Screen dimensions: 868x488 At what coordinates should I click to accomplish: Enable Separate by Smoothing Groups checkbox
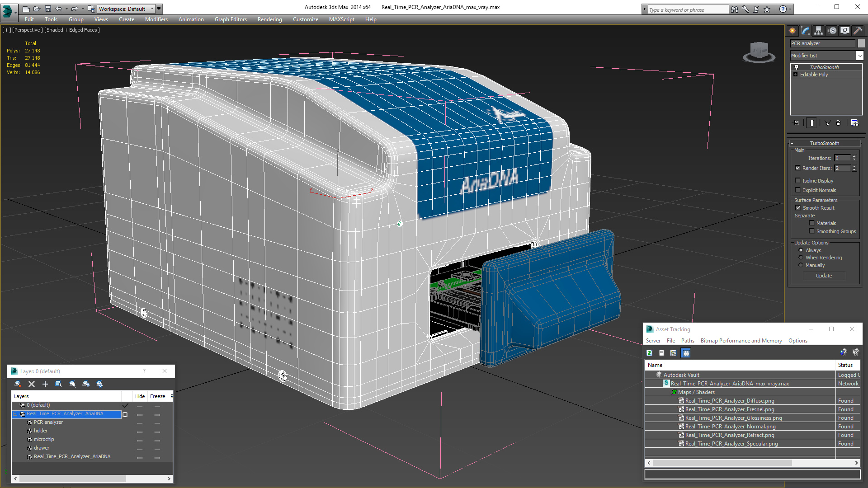(811, 231)
